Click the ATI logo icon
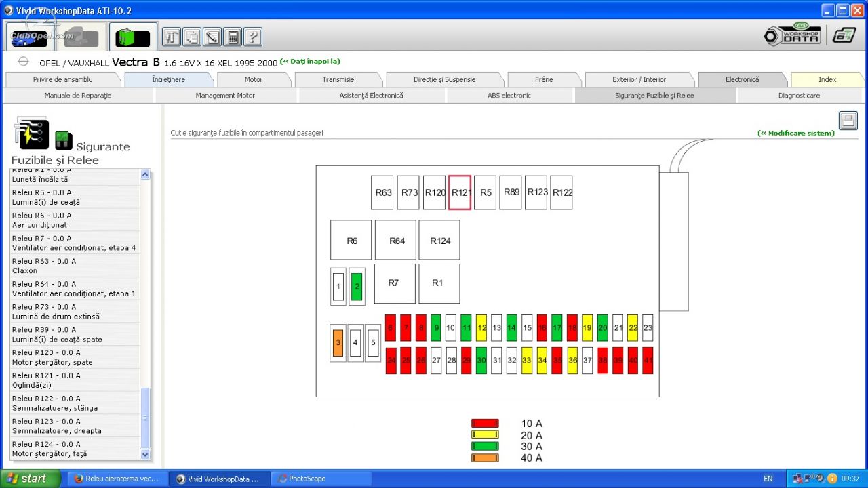 [x=844, y=35]
